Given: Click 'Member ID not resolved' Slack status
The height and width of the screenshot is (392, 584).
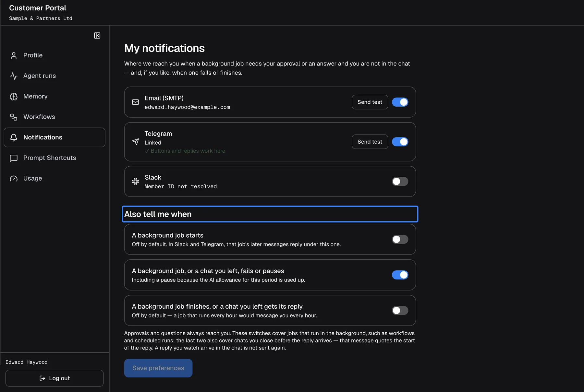Looking at the screenshot, I should click(x=181, y=186).
